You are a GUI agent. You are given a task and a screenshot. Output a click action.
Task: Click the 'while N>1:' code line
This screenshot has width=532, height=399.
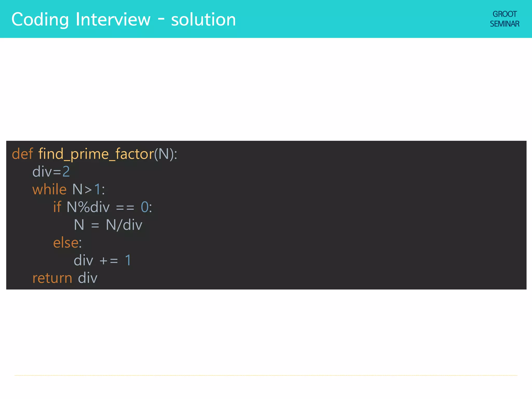[x=69, y=189]
